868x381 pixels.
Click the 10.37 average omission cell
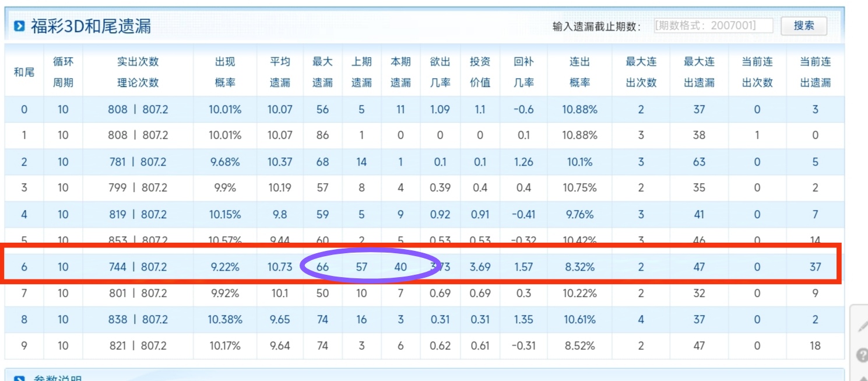tap(280, 162)
